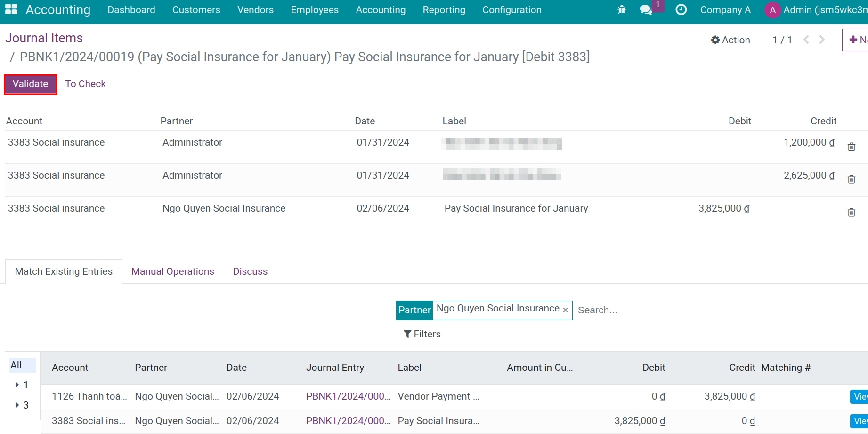Open the Employees menu
The image size is (868, 434).
[315, 10]
